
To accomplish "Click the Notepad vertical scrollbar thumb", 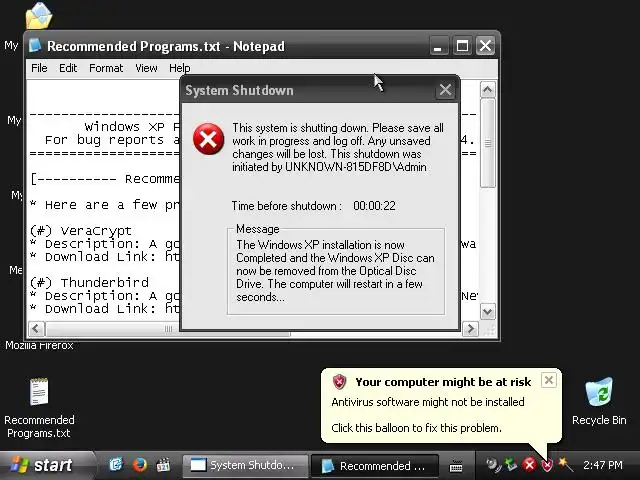I will point(488,143).
